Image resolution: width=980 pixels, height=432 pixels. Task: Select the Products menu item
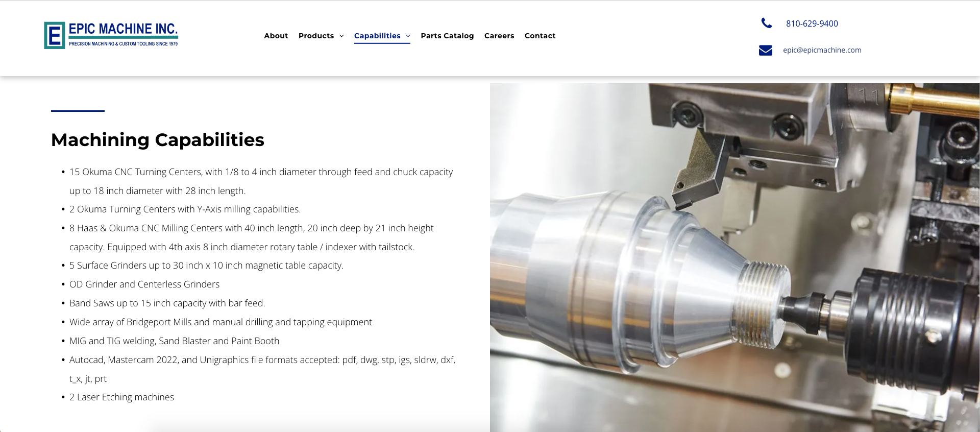(316, 36)
